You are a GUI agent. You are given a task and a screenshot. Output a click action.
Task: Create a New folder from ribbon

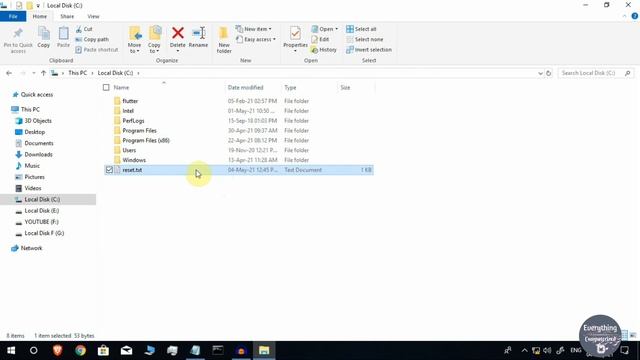224,40
